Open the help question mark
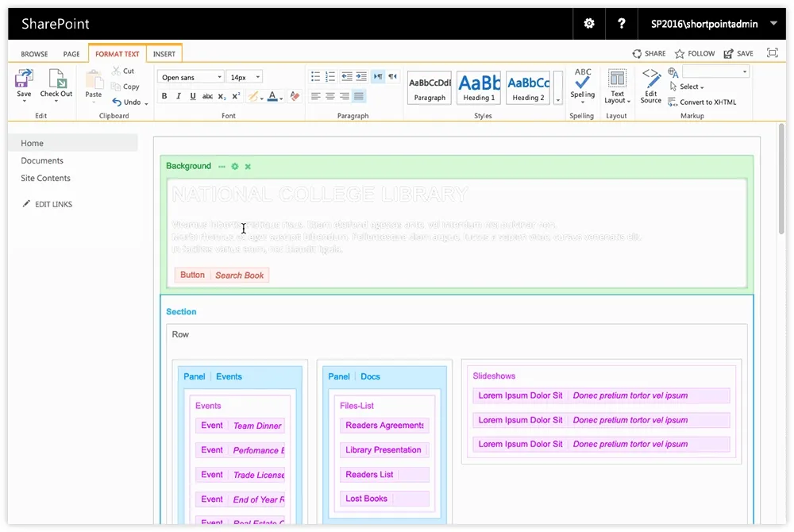Viewport: 794px width, 532px height. tap(622, 23)
